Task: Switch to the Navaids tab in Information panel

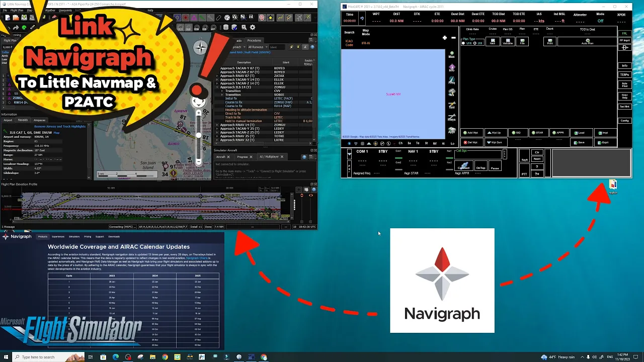Action: (23, 120)
